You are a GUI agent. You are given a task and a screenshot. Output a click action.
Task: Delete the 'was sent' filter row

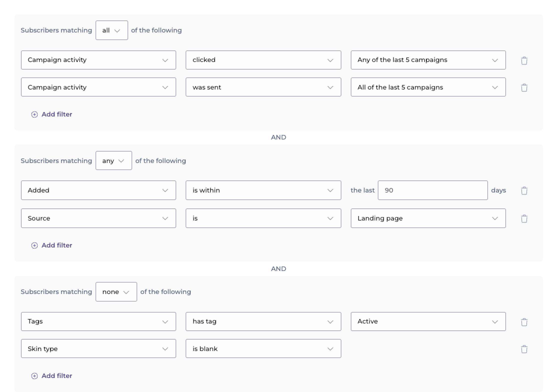tap(524, 87)
